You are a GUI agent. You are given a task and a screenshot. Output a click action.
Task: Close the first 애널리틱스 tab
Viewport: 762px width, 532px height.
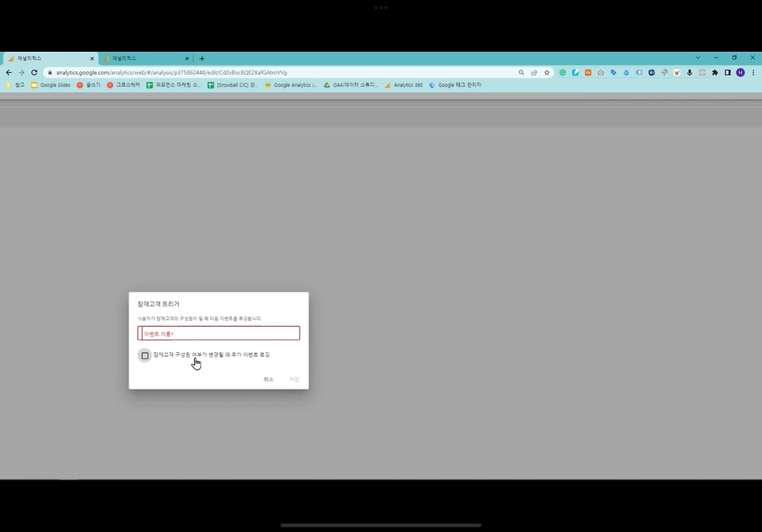pos(92,58)
